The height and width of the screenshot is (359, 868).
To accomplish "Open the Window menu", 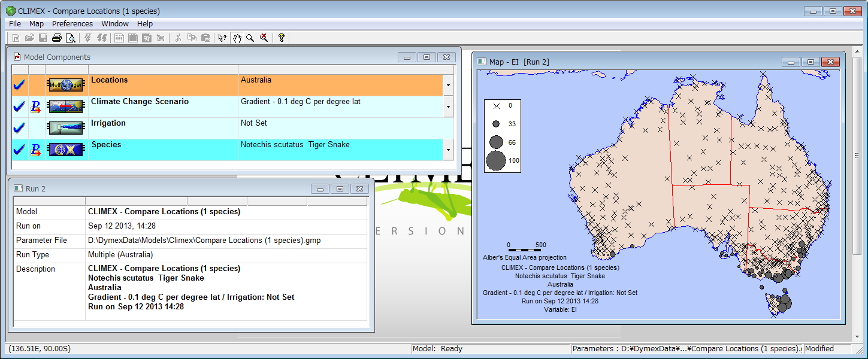I will tap(115, 24).
